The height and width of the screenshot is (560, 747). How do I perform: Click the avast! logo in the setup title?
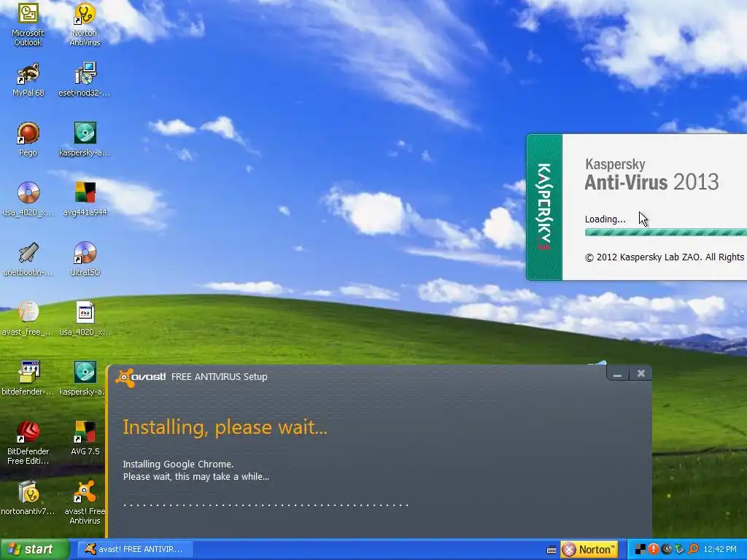point(141,377)
